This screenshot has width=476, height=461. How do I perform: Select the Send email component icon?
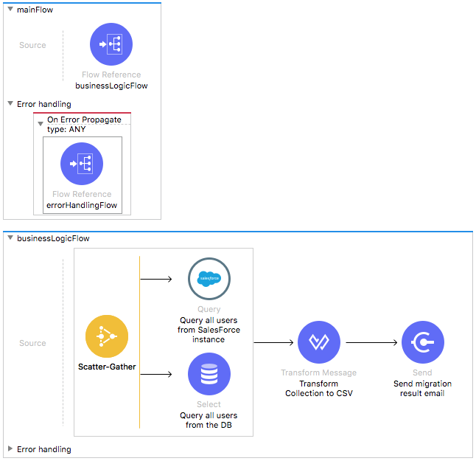click(423, 342)
